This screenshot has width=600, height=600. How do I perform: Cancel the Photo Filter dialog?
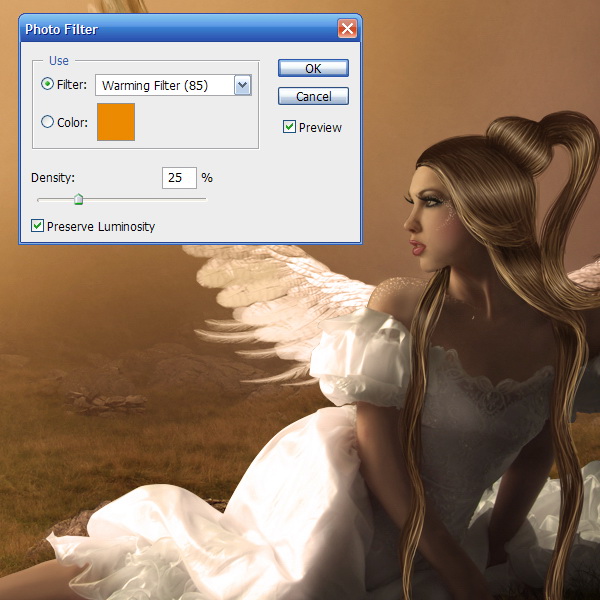[313, 96]
